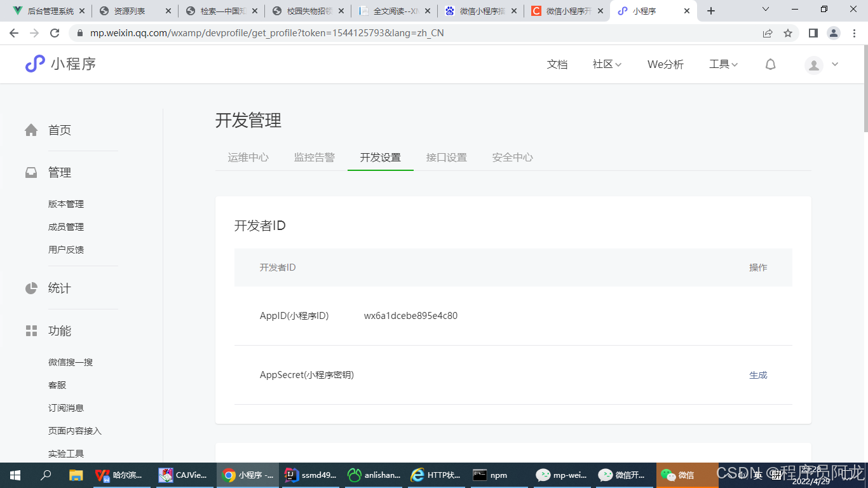Open 版本管理 in the sidebar
The width and height of the screenshot is (868, 488).
[66, 204]
